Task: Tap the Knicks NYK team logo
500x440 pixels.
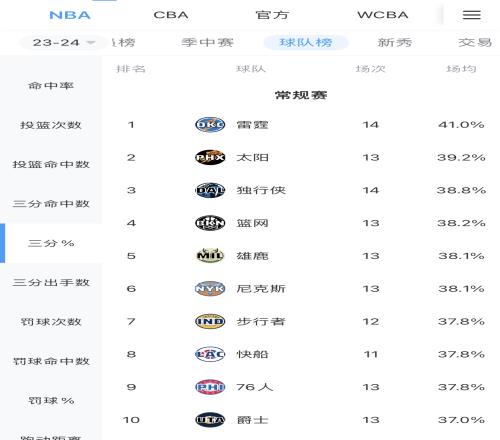Action: coord(210,289)
